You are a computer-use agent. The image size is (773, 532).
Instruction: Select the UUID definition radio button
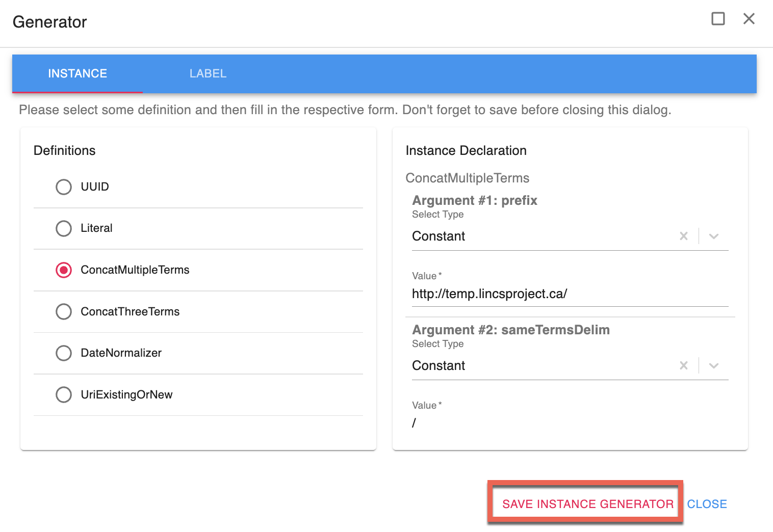(x=64, y=187)
